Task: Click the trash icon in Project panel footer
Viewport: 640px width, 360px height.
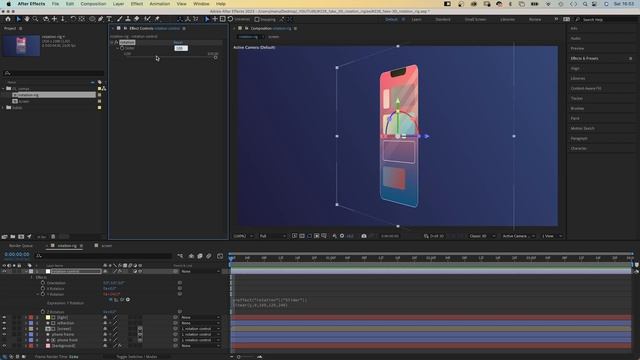Action: tap(53, 236)
